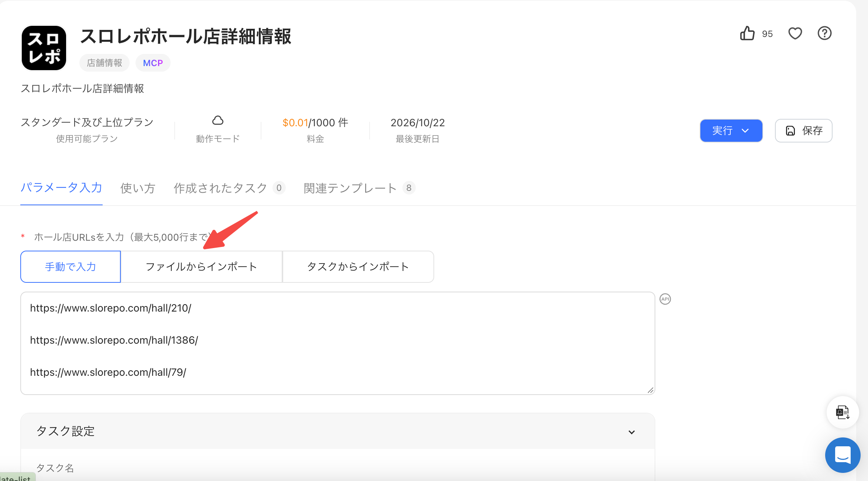Click スタンダード及び上位プラン plan text

point(87,122)
